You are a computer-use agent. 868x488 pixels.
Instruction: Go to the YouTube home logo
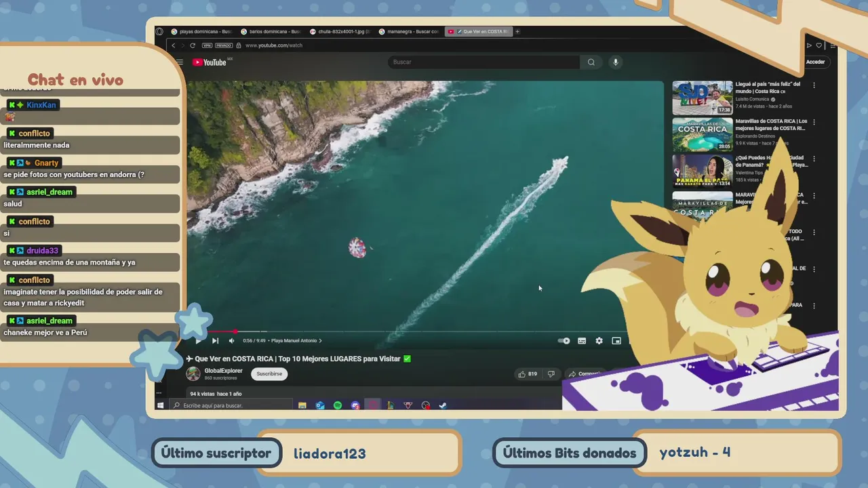[209, 62]
